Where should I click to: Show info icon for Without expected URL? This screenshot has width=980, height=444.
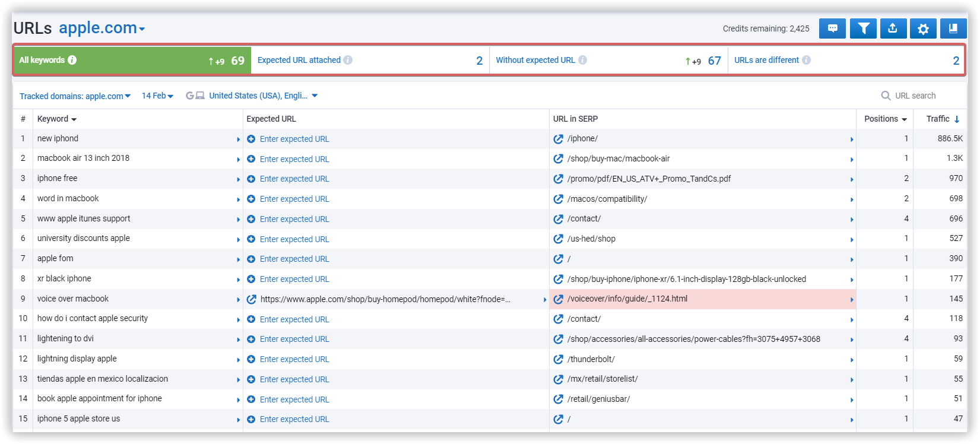[x=583, y=60]
